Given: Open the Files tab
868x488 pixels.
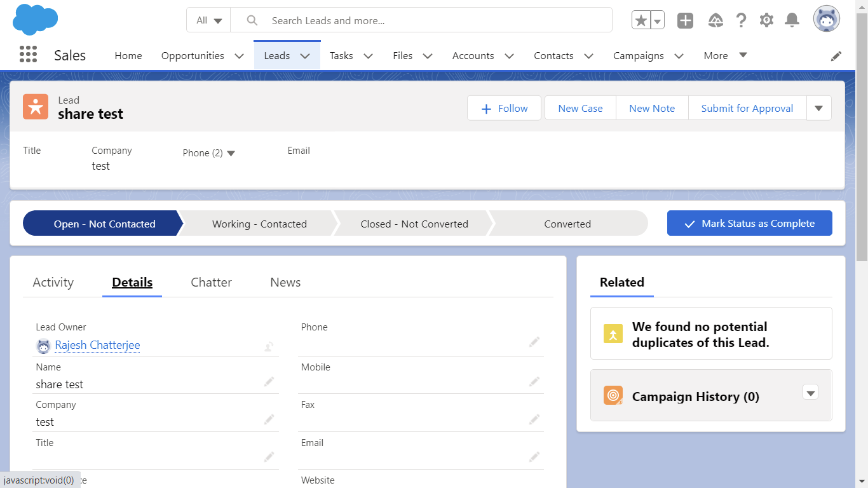Looking at the screenshot, I should point(403,56).
